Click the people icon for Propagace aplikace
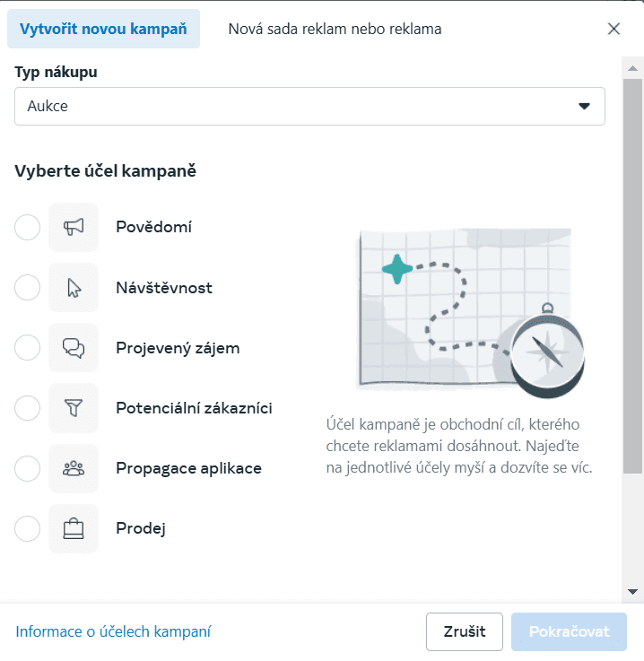Screen dimensions: 644x661 point(74,468)
